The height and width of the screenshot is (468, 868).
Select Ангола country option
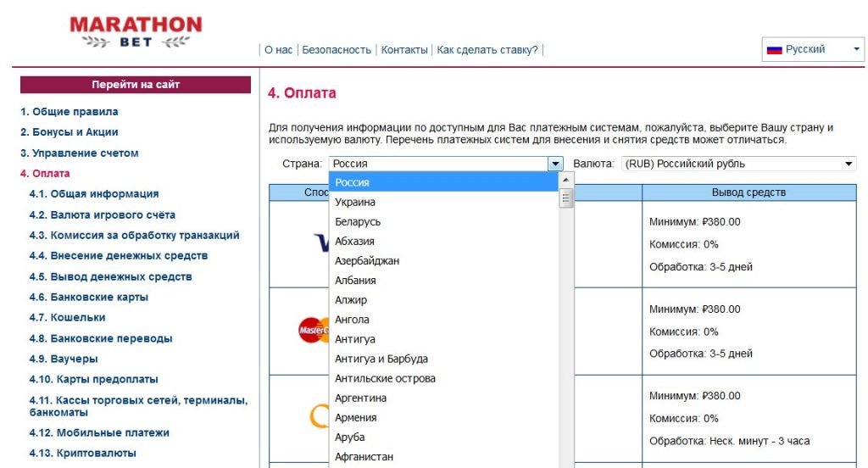(443, 320)
